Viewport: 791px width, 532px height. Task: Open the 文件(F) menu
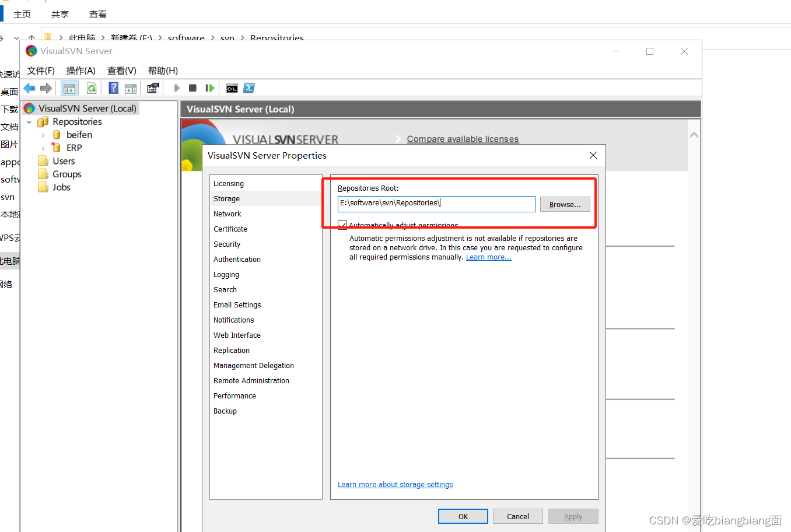pyautogui.click(x=41, y=71)
